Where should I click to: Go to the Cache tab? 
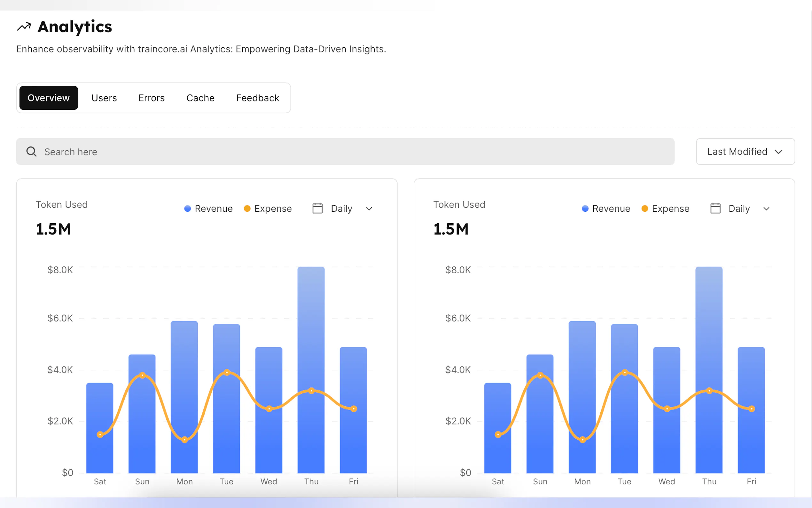[200, 98]
